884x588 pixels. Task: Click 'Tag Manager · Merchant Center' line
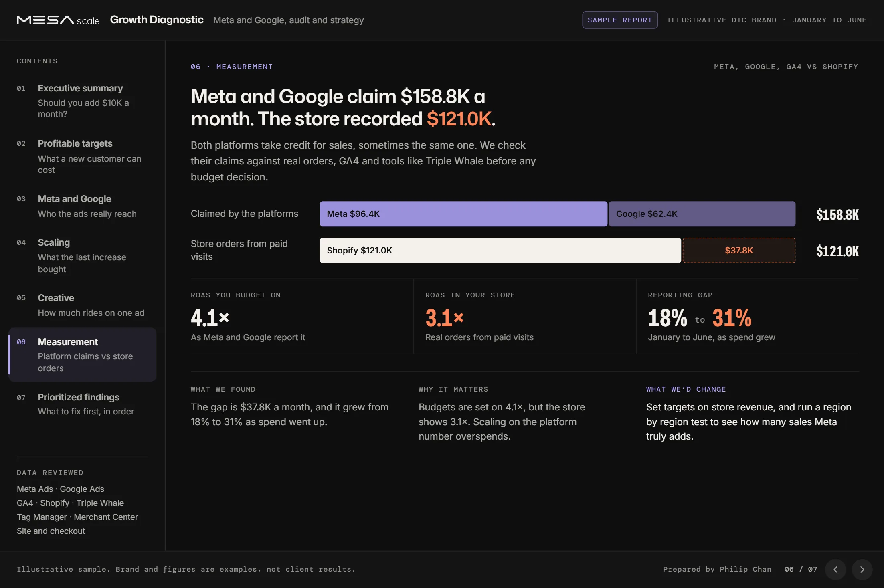coord(77,517)
